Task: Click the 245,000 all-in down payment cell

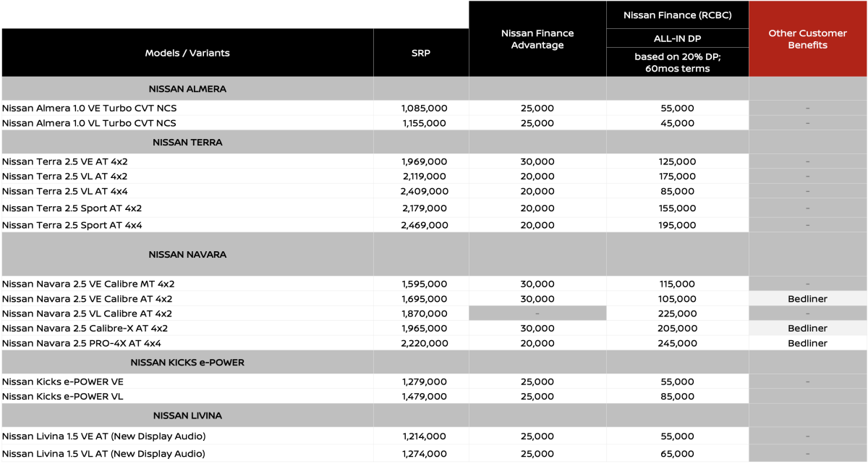Action: (677, 344)
